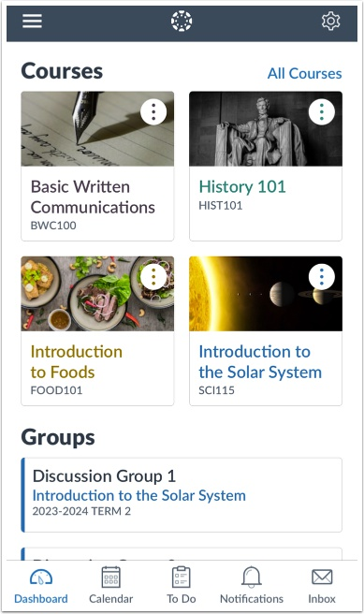
Task: Open the Inbox envelope tab
Action: pyautogui.click(x=322, y=585)
